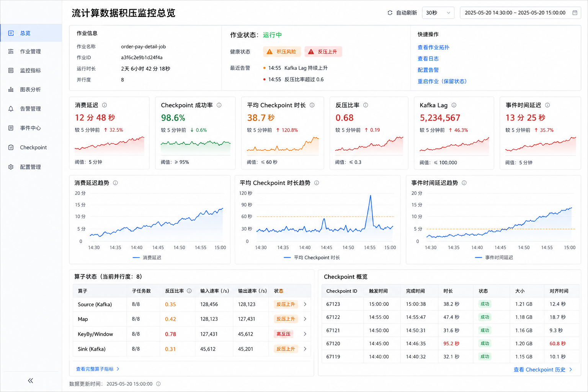Viewport: 588px width, 392px height.
Task: Click the 1.21 GB size cell
Action: tap(524, 304)
